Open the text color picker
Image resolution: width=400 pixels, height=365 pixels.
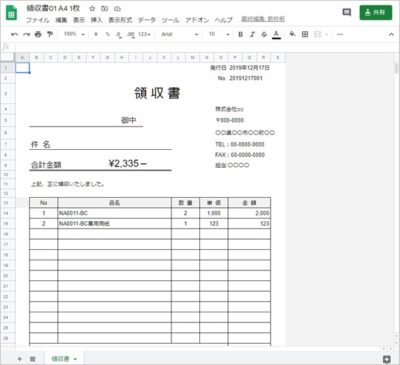[276, 34]
